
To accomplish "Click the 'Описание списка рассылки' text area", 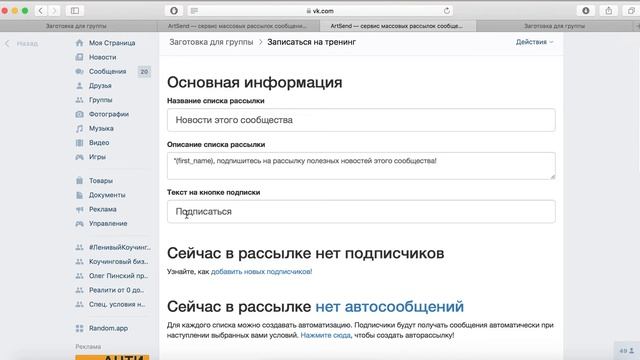I will click(361, 166).
